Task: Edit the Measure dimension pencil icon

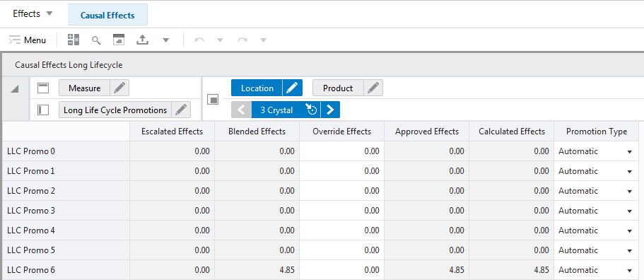Action: [119, 88]
